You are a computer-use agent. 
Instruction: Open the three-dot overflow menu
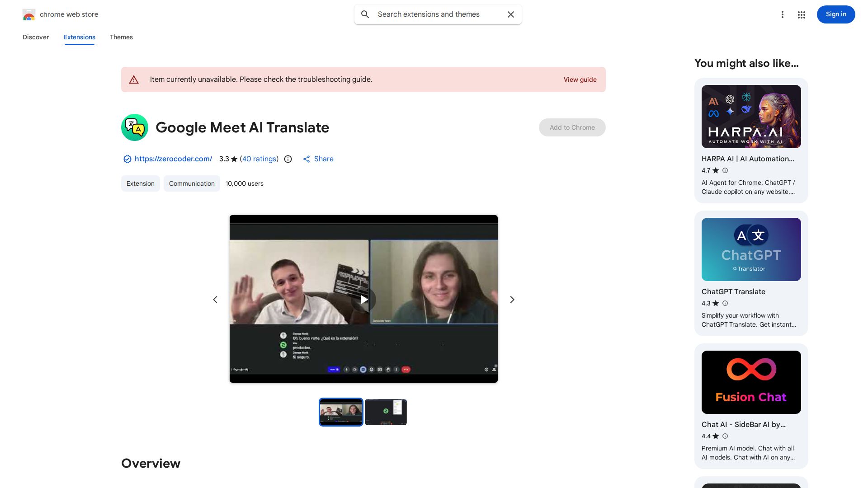(x=783, y=14)
